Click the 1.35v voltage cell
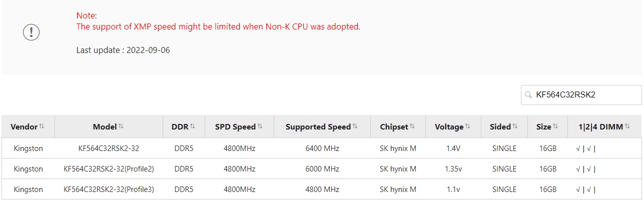Image resolution: width=644 pixels, height=208 pixels. point(453,169)
